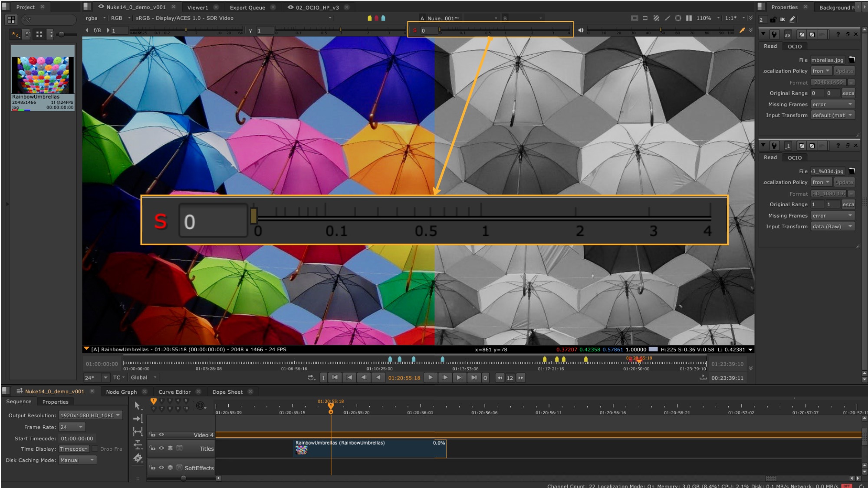Screen dimensions: 868x488
Task: Toggle lock on SoftEffects track
Action: point(153,468)
